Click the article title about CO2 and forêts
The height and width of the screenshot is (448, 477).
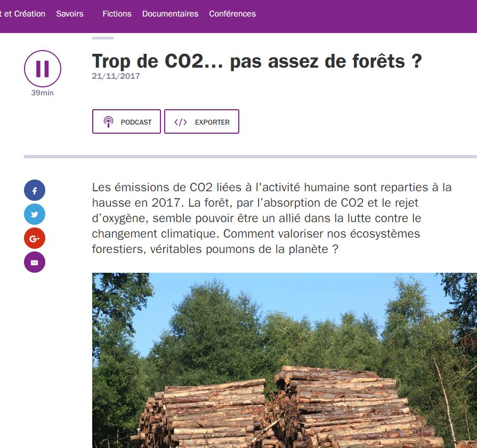click(257, 61)
